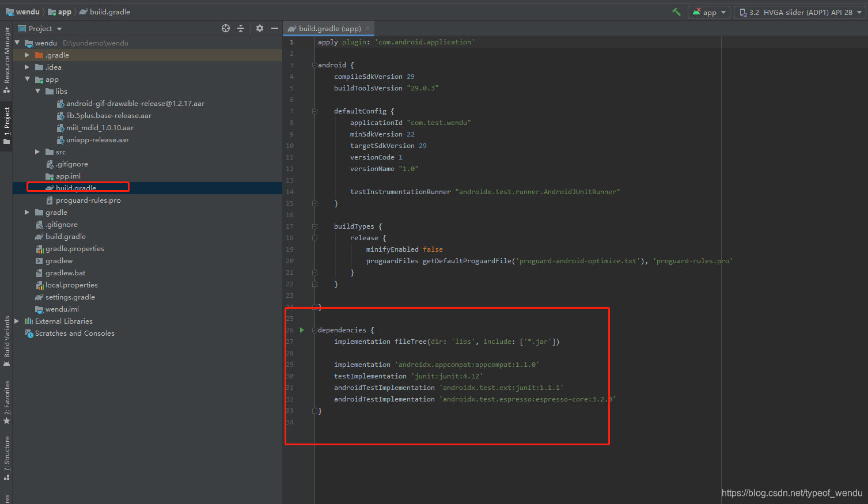
Task: Select Scratches and Consoles node
Action: pos(75,334)
